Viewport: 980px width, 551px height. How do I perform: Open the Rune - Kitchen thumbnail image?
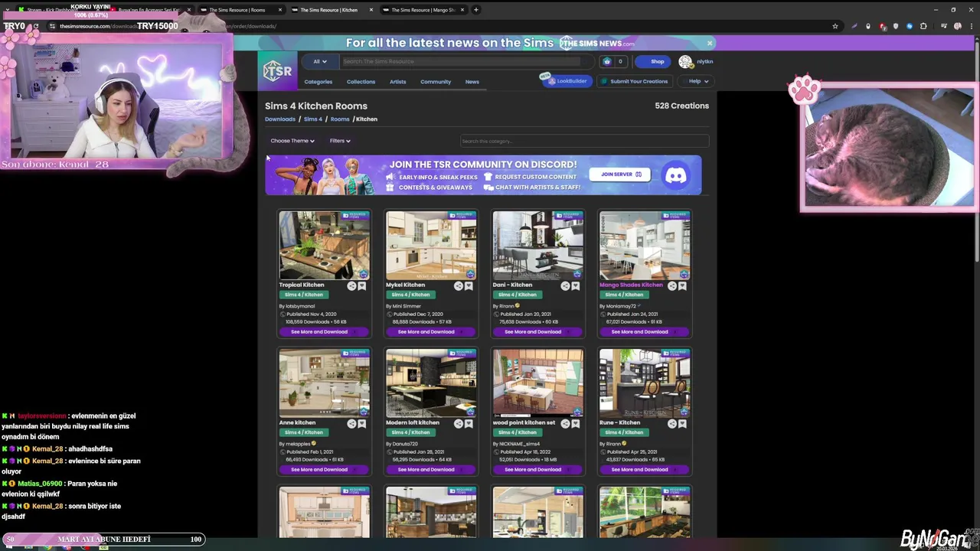645,383
